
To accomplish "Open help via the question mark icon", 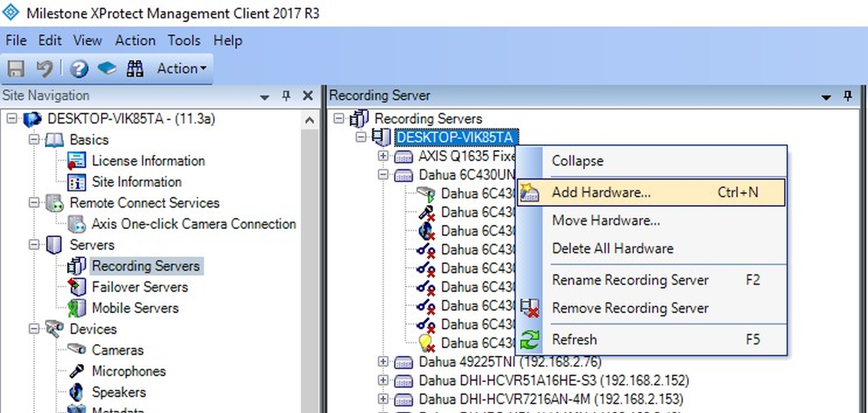I will click(x=79, y=69).
